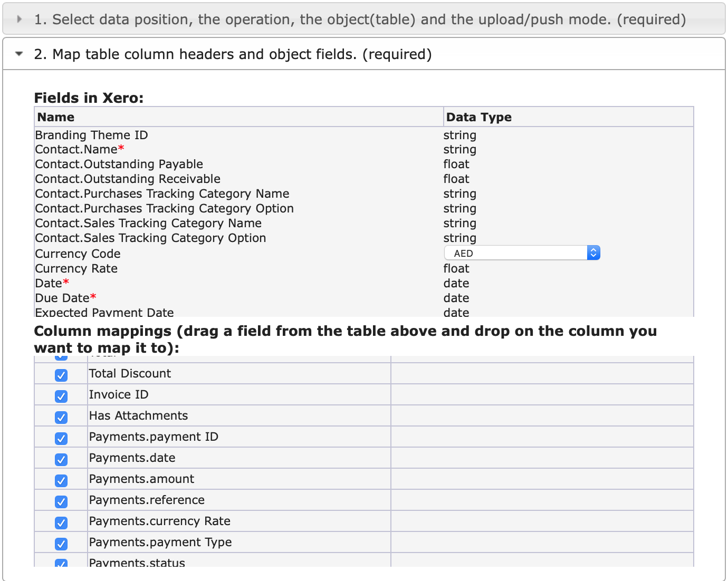
Task: Click the Payments.payment ID column label
Action: 154,437
